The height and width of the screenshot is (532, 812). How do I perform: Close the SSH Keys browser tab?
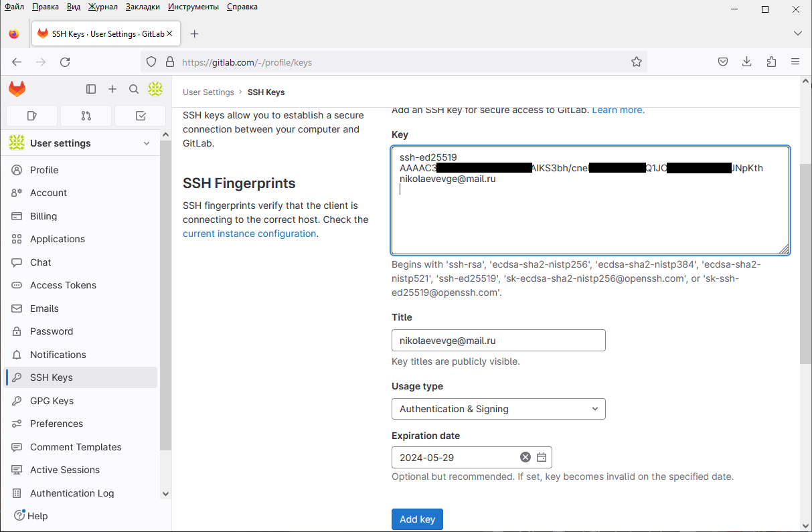coord(169,33)
